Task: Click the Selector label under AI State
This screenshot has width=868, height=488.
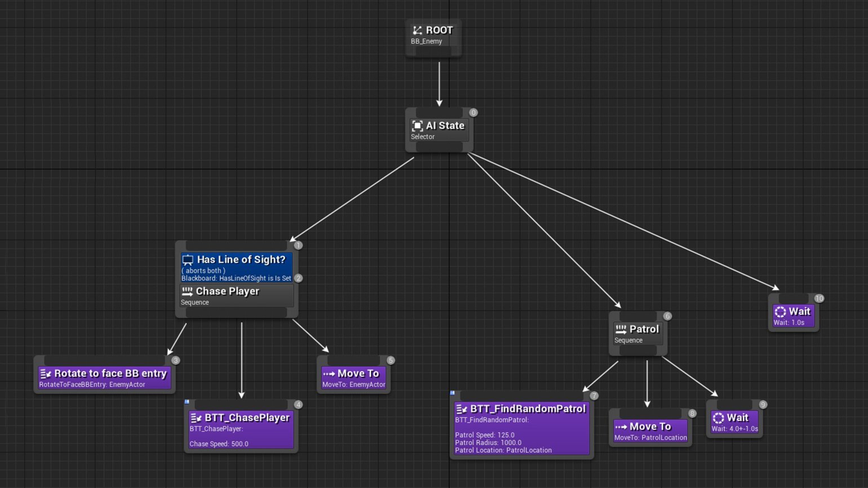Action: [x=422, y=137]
